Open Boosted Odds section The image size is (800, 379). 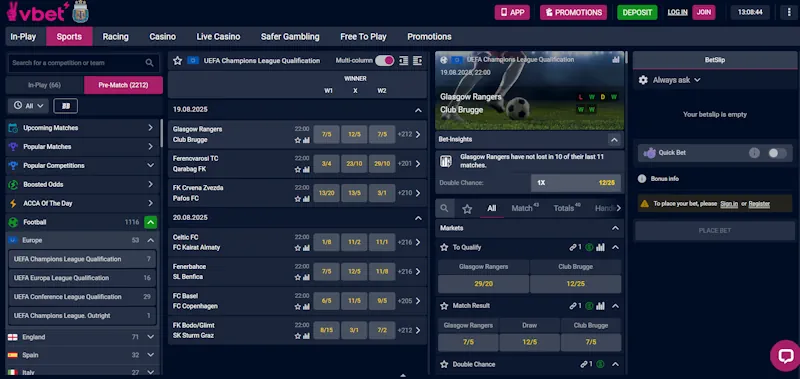[x=83, y=184]
